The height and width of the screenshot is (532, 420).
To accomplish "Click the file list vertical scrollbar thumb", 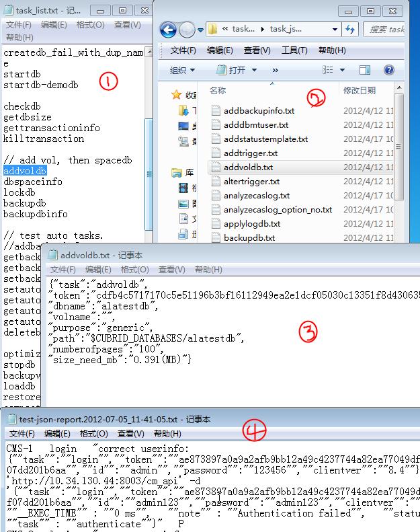I will (398, 147).
